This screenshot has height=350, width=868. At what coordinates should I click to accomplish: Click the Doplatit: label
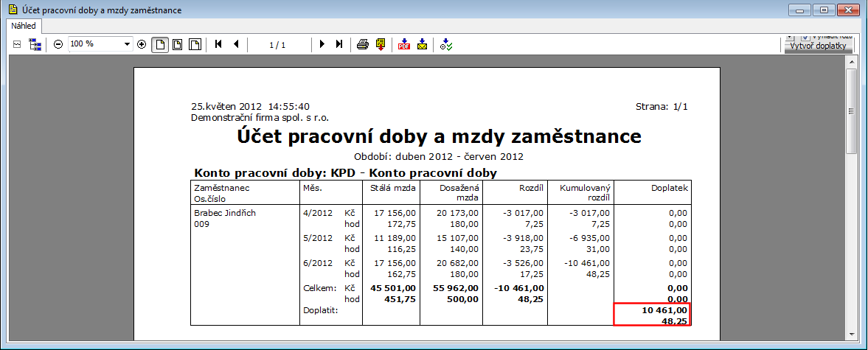[x=321, y=310]
